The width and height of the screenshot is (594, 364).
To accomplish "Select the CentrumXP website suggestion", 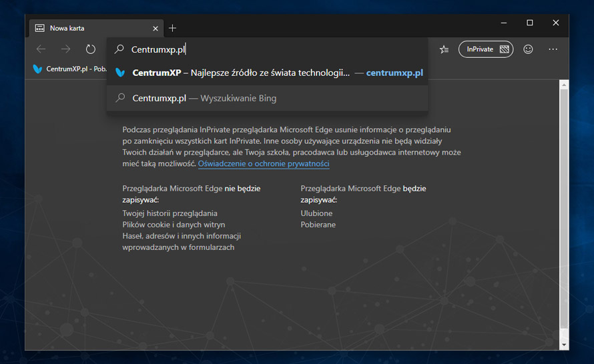I will click(x=268, y=73).
